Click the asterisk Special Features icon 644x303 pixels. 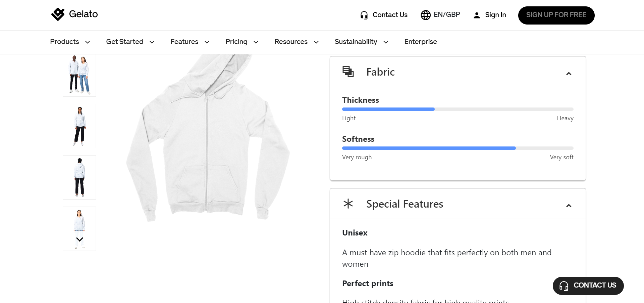(x=348, y=204)
